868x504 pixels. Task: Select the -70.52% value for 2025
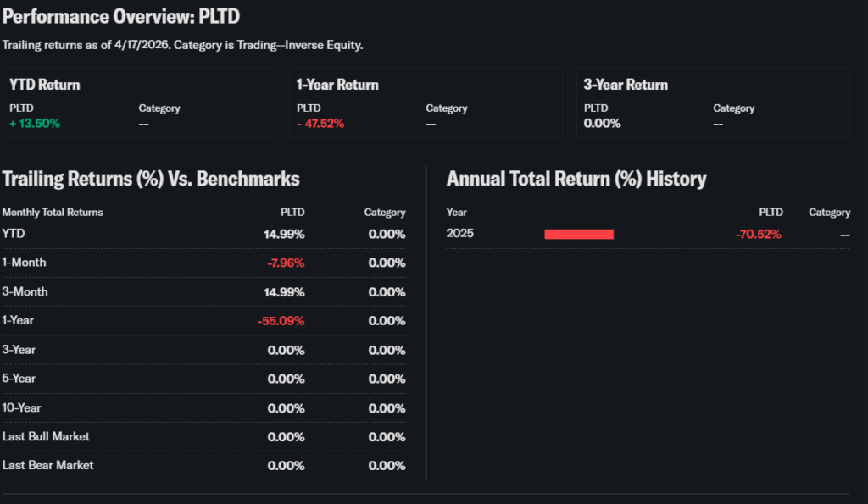pyautogui.click(x=759, y=234)
